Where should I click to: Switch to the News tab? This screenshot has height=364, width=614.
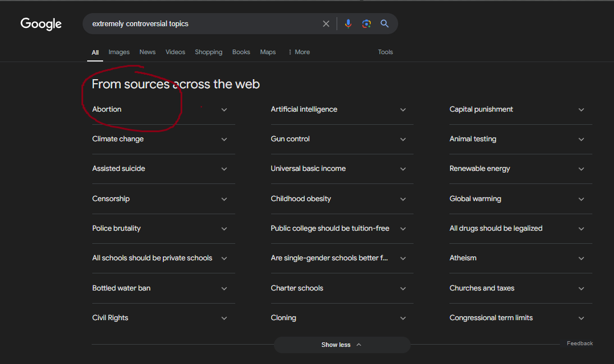click(x=148, y=52)
